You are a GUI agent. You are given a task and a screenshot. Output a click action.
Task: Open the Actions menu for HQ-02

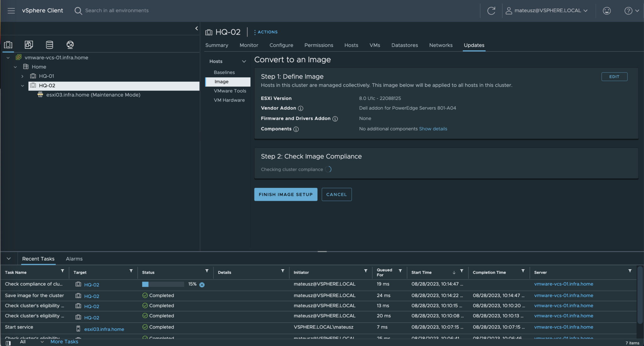point(266,32)
